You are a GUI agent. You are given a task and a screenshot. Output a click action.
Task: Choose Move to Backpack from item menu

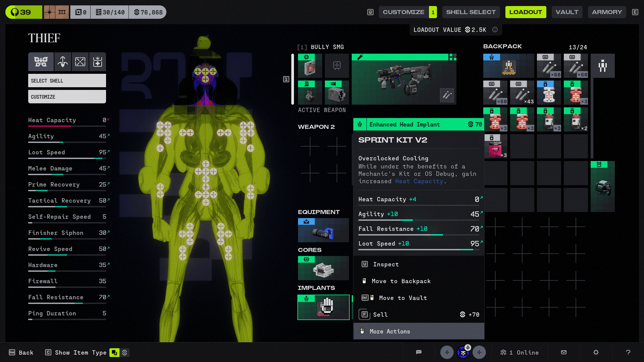click(x=401, y=281)
